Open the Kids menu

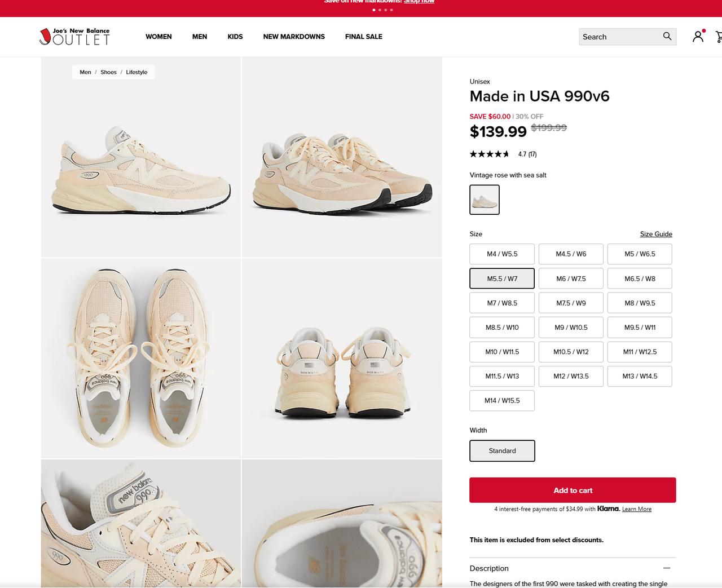[x=235, y=37]
